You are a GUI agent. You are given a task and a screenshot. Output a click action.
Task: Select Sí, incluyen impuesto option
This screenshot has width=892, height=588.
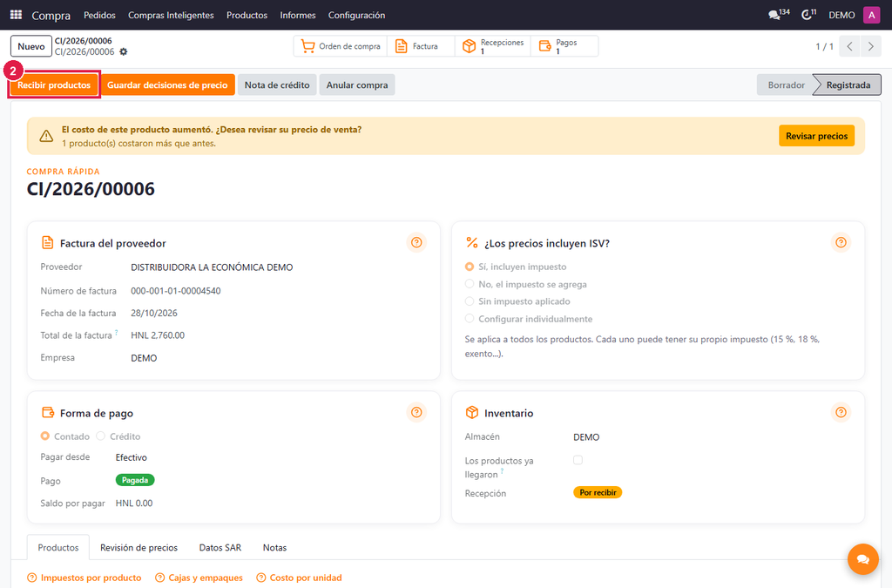point(470,267)
